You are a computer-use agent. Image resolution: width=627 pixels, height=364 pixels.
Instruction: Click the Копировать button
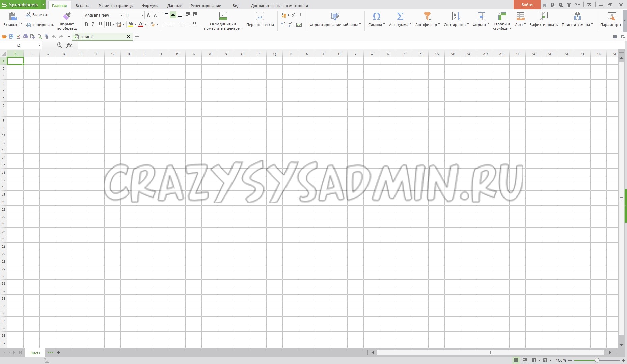tap(40, 25)
